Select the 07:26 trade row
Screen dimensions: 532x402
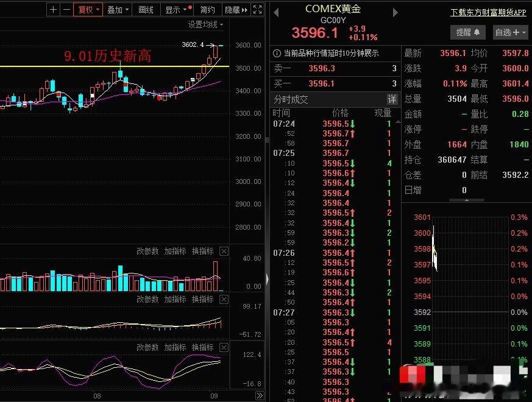coord(333,253)
